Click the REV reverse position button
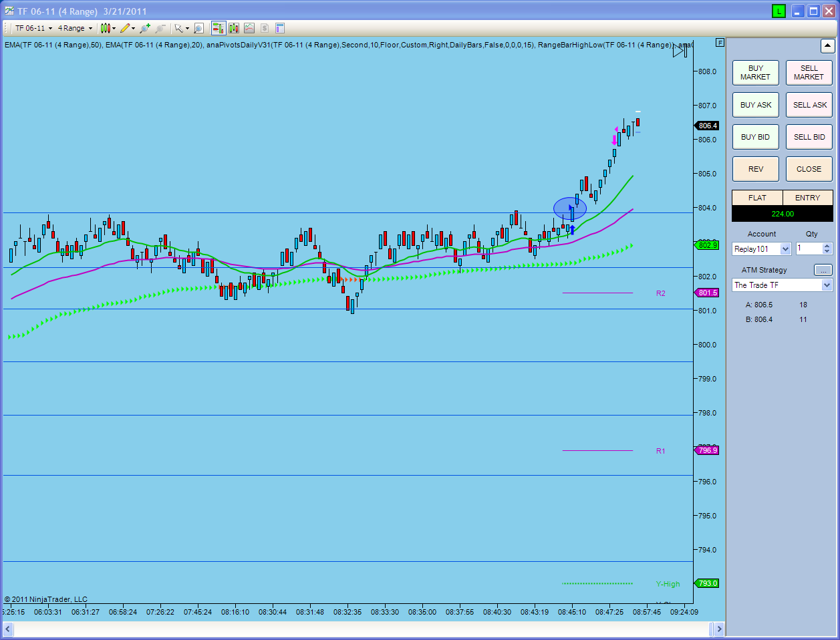 click(755, 169)
